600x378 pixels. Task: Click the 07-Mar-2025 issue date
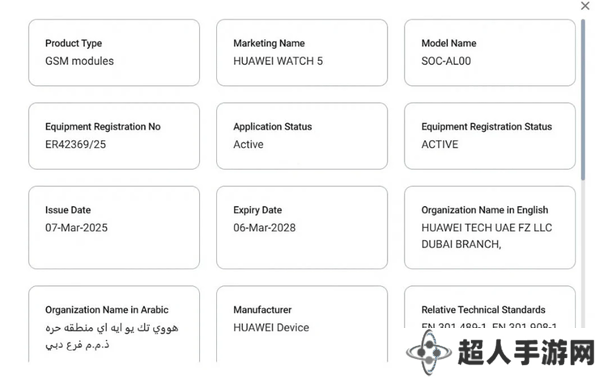click(x=76, y=228)
